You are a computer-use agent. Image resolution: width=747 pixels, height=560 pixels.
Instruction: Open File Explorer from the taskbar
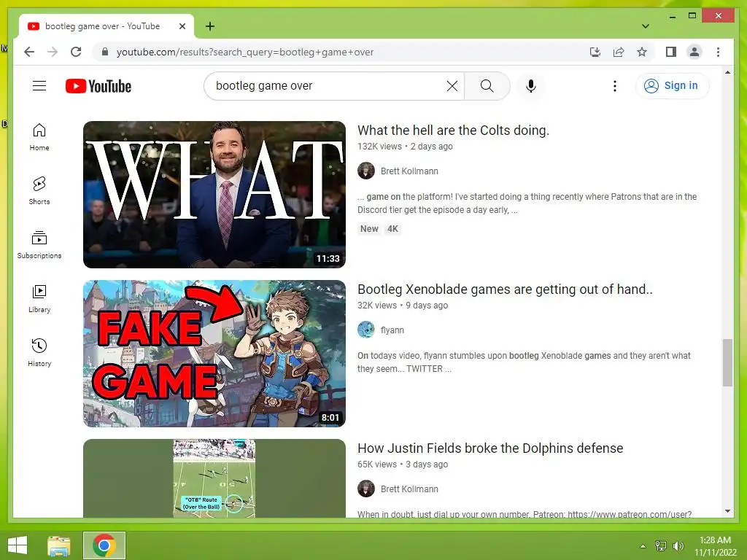[59, 545]
